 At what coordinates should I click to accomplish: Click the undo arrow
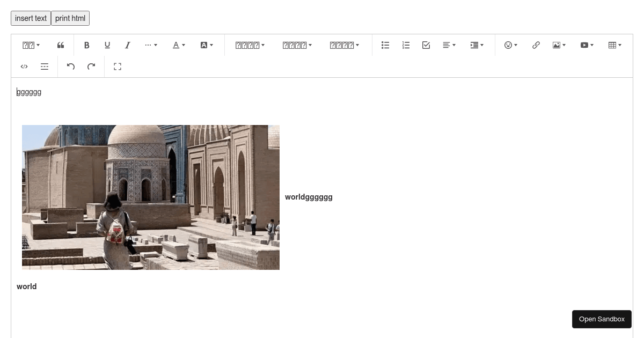tap(71, 67)
